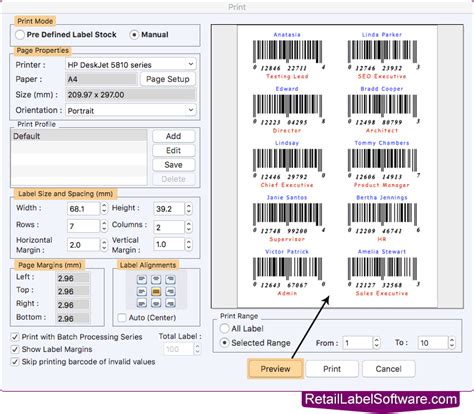This screenshot has width=474, height=414.
Task: Choose Manual print mode
Action: (134, 35)
